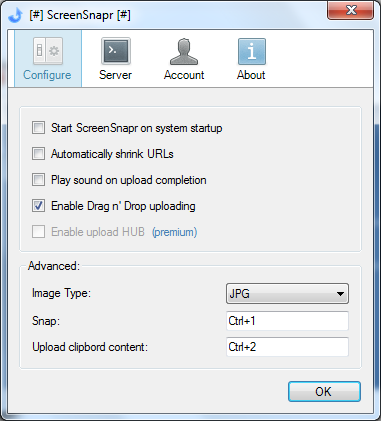Close the ScreenSnapr window
Screen dimensions: 381x421
[350, 11]
